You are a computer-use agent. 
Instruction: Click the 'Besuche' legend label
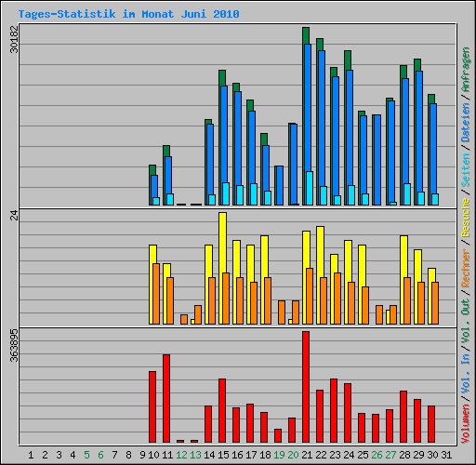[466, 218]
